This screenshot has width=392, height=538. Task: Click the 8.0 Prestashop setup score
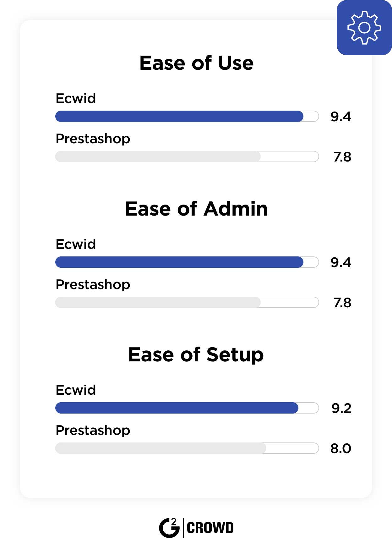(x=341, y=448)
